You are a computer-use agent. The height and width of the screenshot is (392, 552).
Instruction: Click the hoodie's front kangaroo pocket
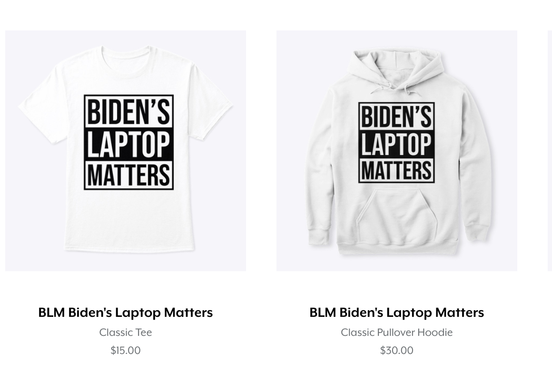tap(397, 214)
